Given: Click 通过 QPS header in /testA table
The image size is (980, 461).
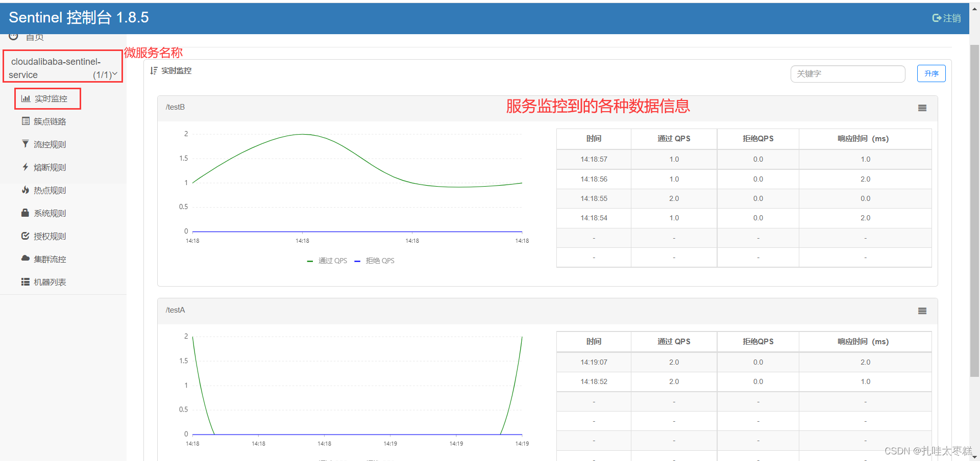Looking at the screenshot, I should 674,342.
